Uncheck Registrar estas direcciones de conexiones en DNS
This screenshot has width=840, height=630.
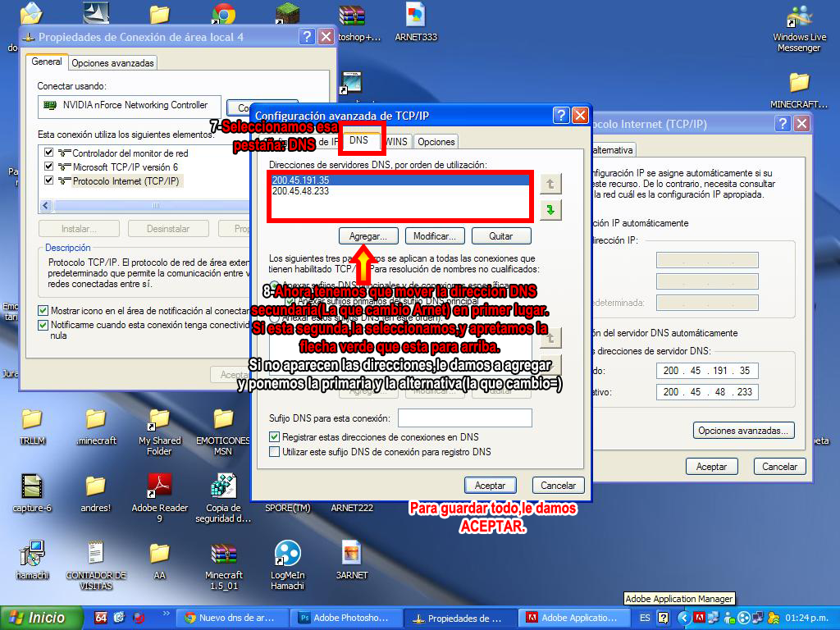274,436
